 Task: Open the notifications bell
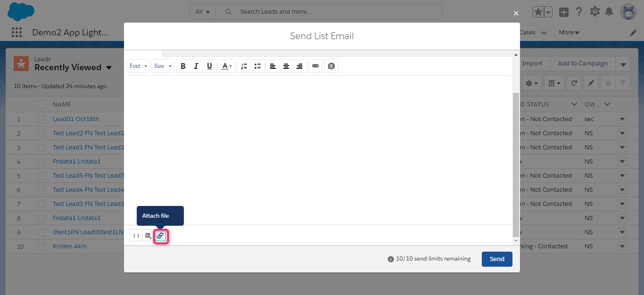point(609,12)
